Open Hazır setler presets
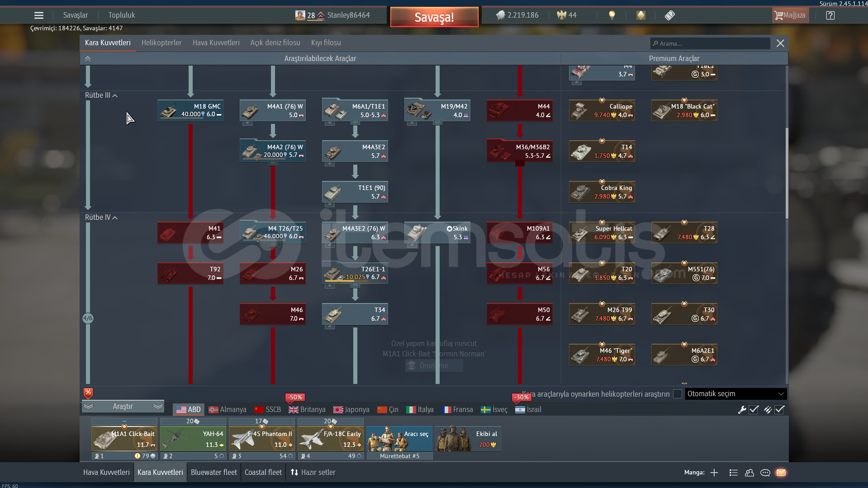 (x=313, y=473)
